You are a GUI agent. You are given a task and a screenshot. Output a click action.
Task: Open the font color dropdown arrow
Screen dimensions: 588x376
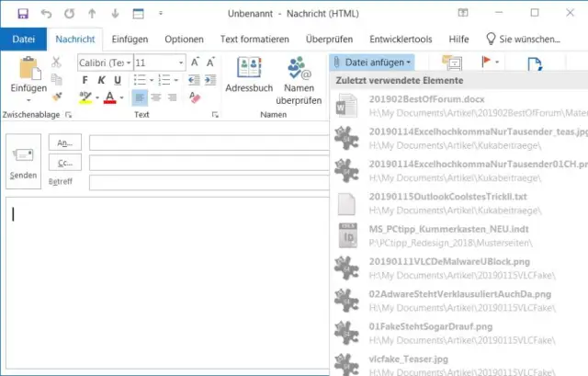coord(121,97)
